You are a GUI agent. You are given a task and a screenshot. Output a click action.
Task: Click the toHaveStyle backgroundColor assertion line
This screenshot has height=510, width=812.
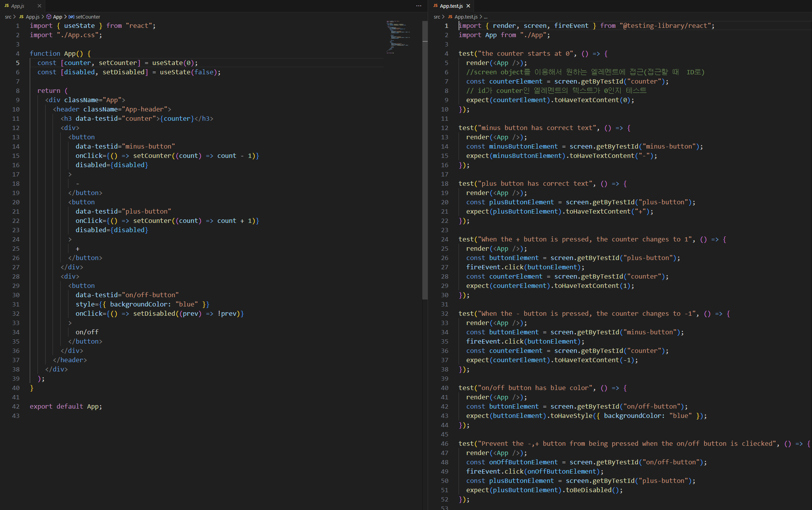pyautogui.click(x=587, y=416)
